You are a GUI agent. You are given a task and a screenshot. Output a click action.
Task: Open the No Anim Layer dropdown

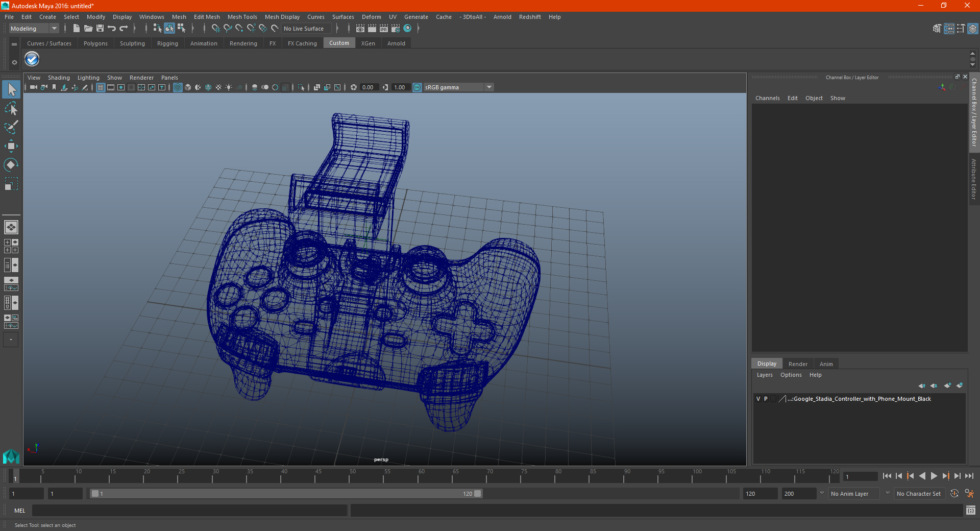click(x=854, y=494)
